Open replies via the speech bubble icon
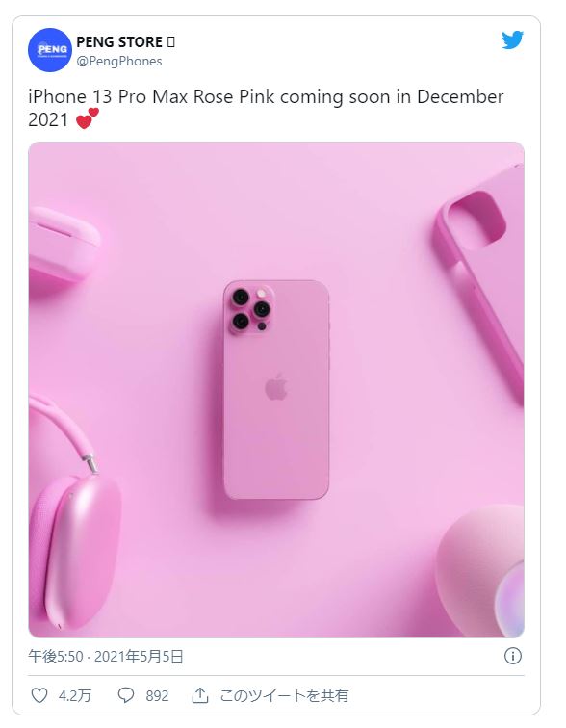The height and width of the screenshot is (728, 566). click(126, 695)
